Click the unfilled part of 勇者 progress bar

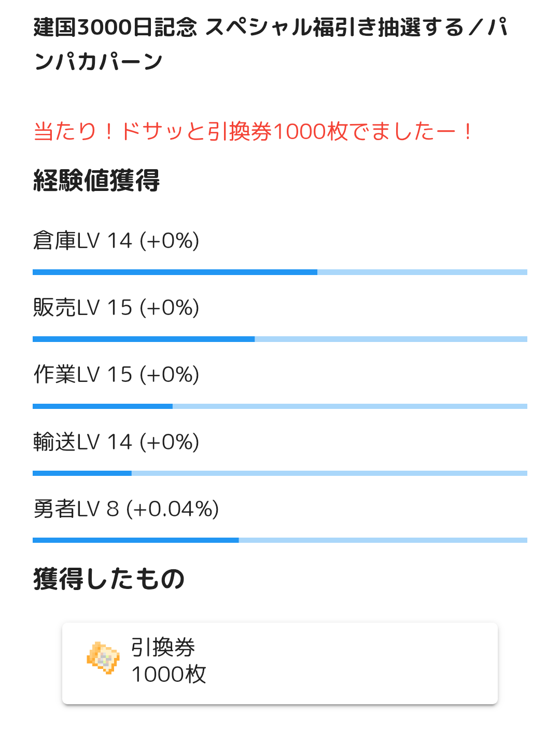(x=383, y=540)
